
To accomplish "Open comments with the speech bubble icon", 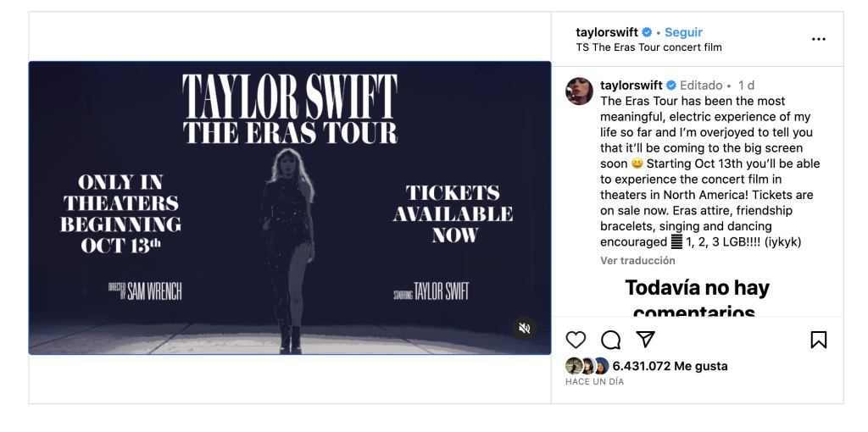I will pos(610,340).
